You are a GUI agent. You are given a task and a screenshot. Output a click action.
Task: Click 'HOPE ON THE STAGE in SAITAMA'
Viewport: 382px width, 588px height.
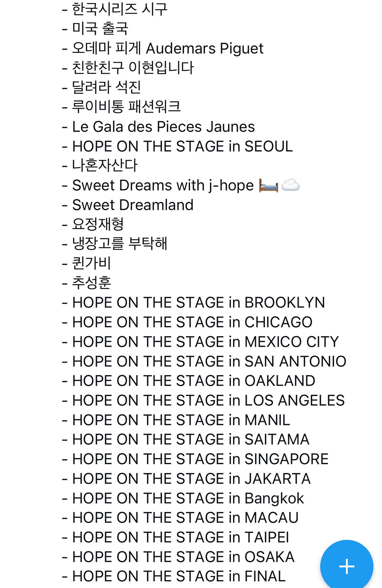(191, 440)
